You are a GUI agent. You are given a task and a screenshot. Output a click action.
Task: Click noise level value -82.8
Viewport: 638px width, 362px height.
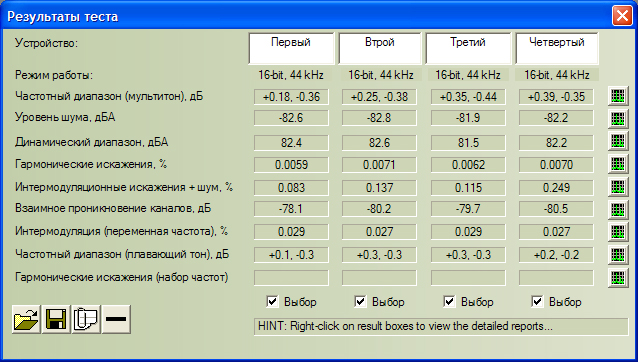coord(379,118)
